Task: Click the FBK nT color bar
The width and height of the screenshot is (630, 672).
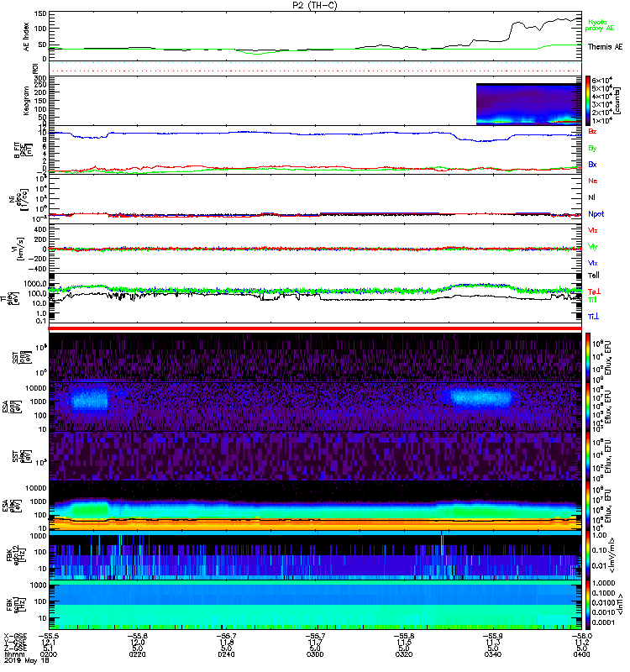Action: coord(588,605)
